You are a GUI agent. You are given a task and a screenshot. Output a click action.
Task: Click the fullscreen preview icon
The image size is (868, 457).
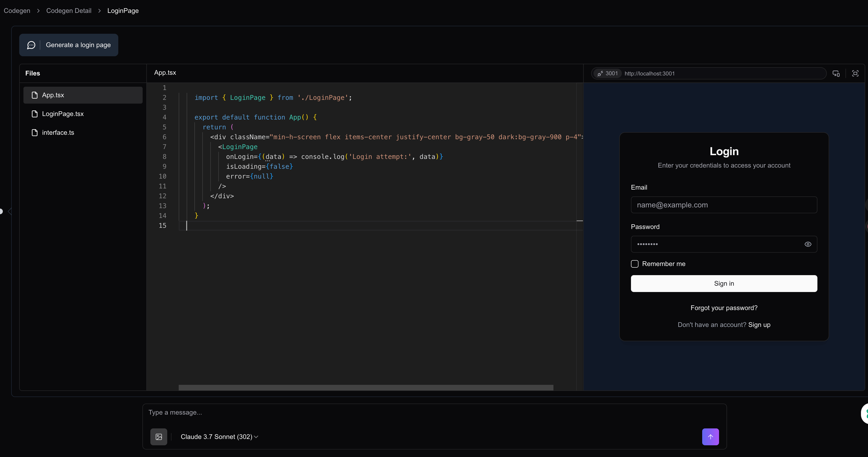(x=855, y=74)
